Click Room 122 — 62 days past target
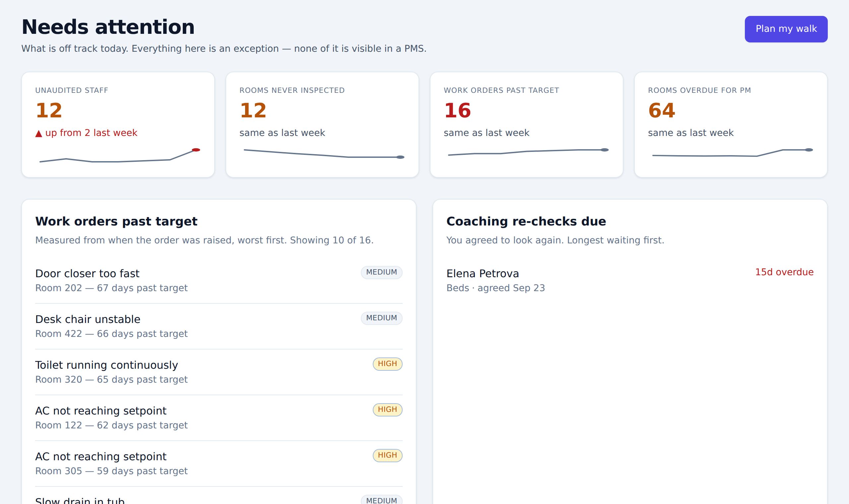 click(111, 425)
